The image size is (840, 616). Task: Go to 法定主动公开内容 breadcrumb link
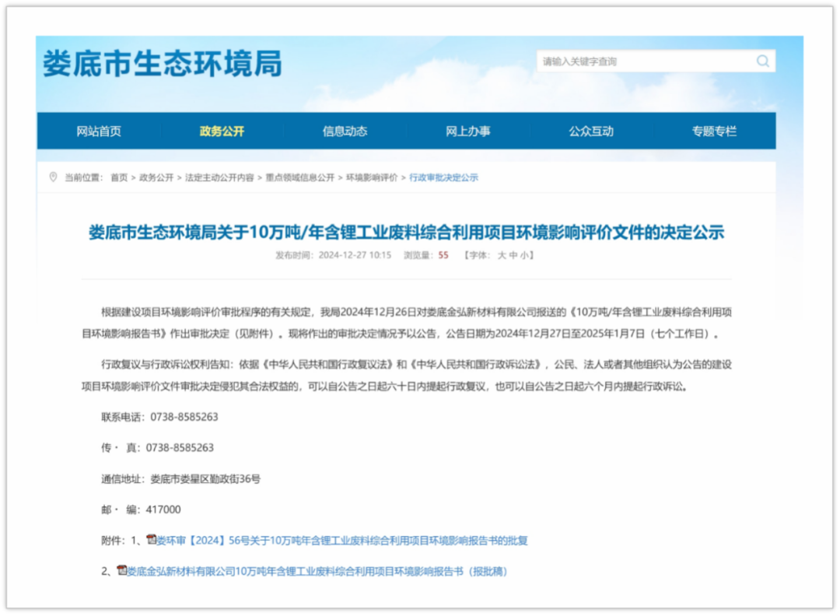(219, 178)
